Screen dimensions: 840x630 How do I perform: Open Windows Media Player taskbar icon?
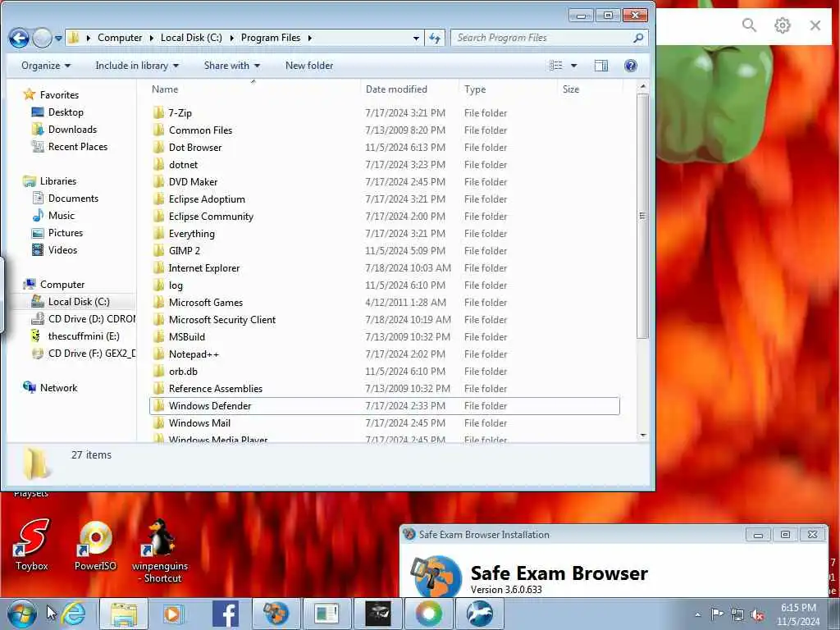click(172, 614)
